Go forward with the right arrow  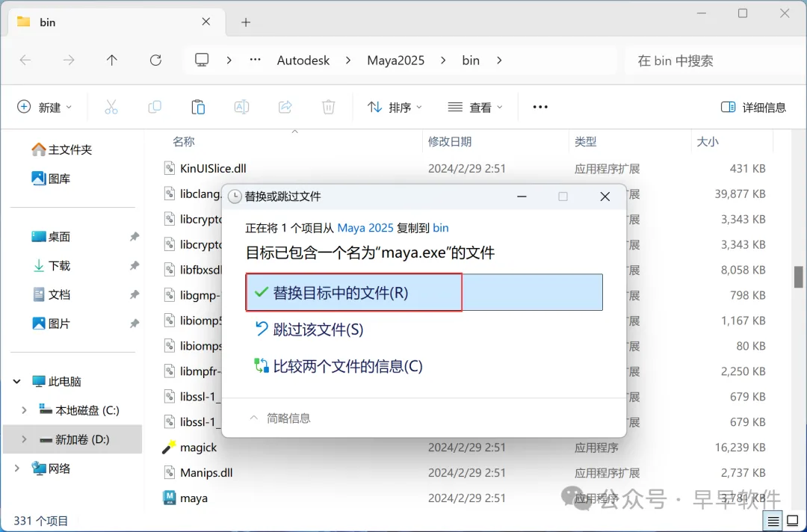click(69, 61)
